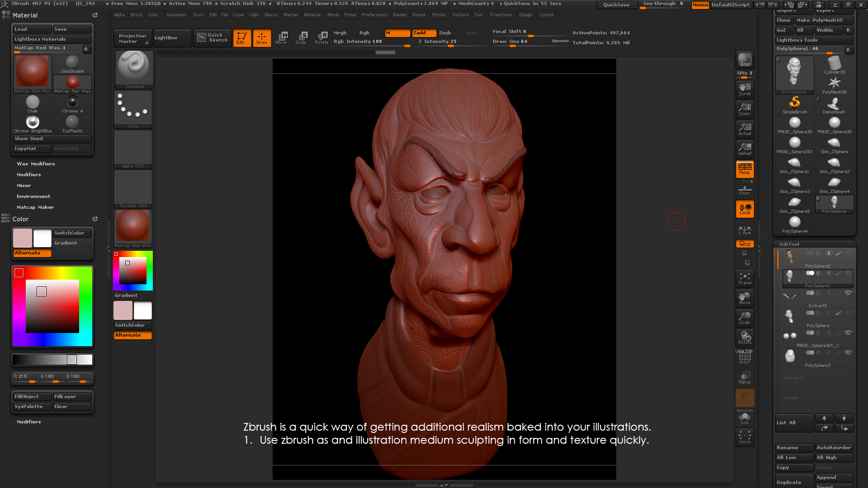Click the QuickSave button
868x488 pixels.
click(x=616, y=5)
